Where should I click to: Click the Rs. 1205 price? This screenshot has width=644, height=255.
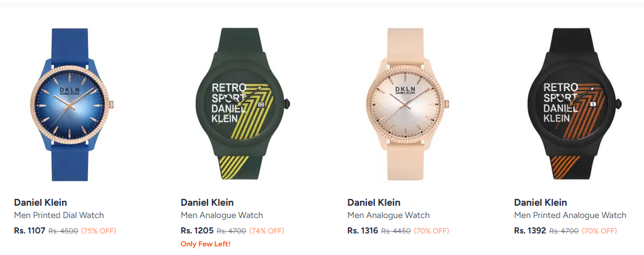coord(197,231)
